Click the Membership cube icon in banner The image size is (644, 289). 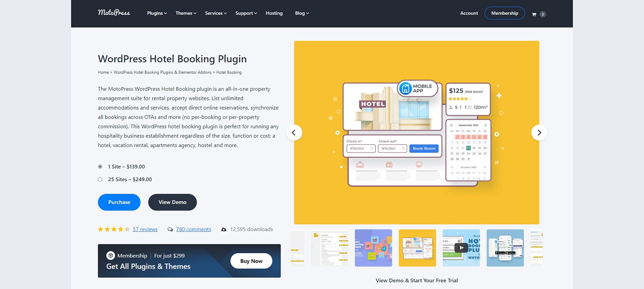[x=111, y=256]
